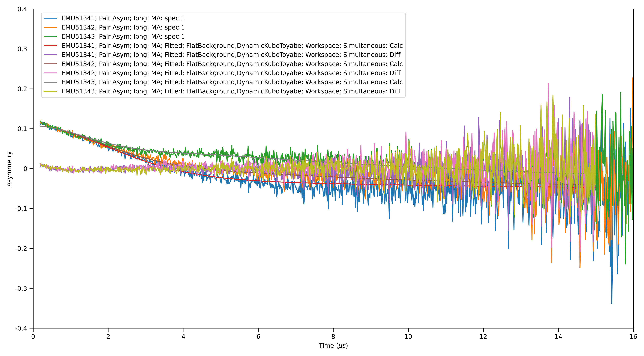The image size is (644, 356).
Task: Click x-axis tick label 6
Action: 258,337
